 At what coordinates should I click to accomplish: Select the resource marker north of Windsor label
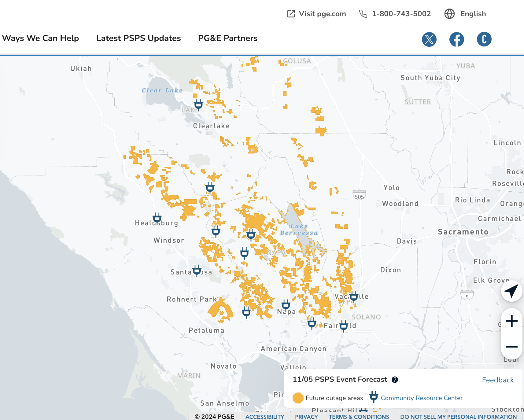(x=216, y=231)
